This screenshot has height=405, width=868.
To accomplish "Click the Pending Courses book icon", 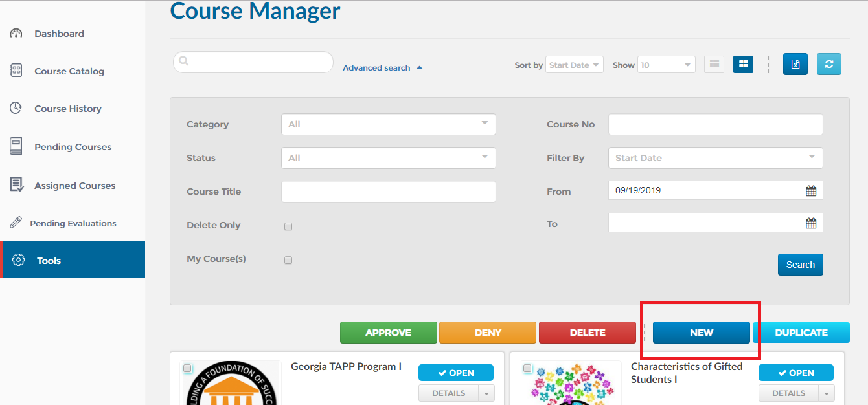I will click(x=16, y=147).
